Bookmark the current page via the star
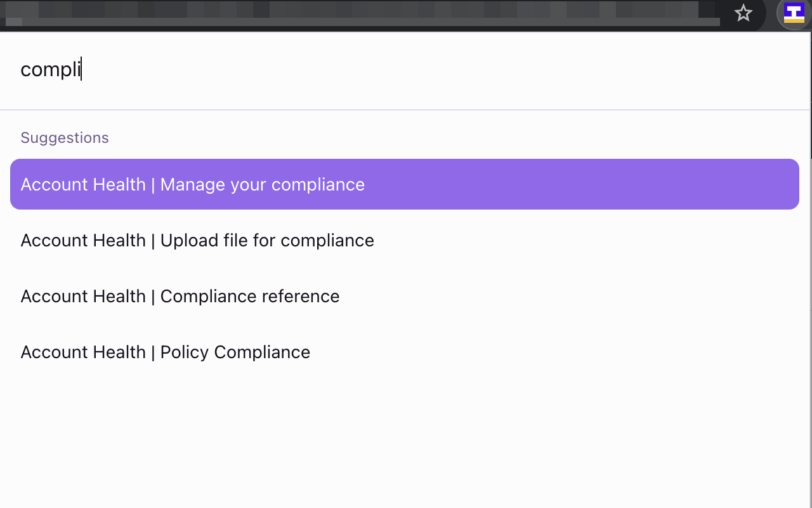Screen dimensions: 812x508 [x=742, y=14]
